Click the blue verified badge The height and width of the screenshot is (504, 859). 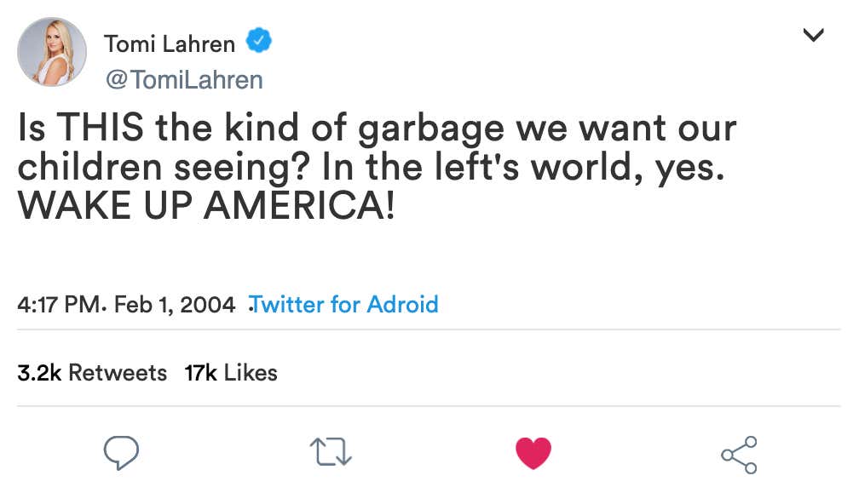[x=258, y=41]
